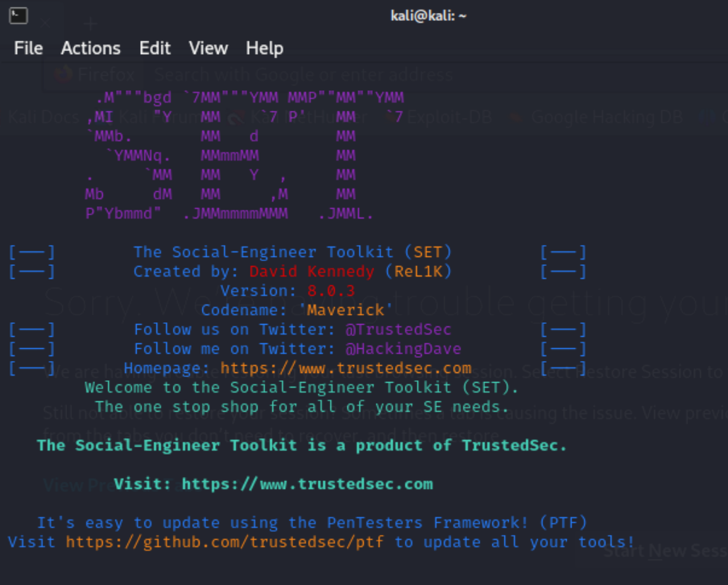
Task: Click 'The Social-Engineer Toolkit (SET)' heading line
Action: tap(292, 252)
